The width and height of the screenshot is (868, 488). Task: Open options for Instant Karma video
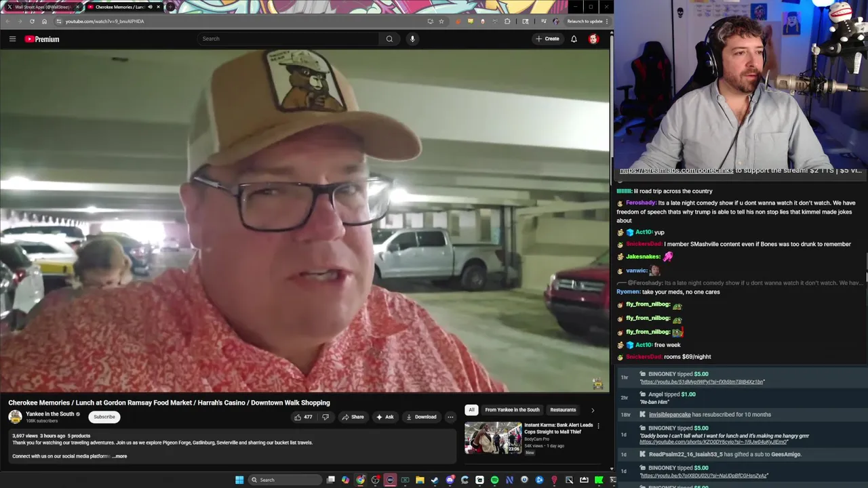tap(598, 426)
